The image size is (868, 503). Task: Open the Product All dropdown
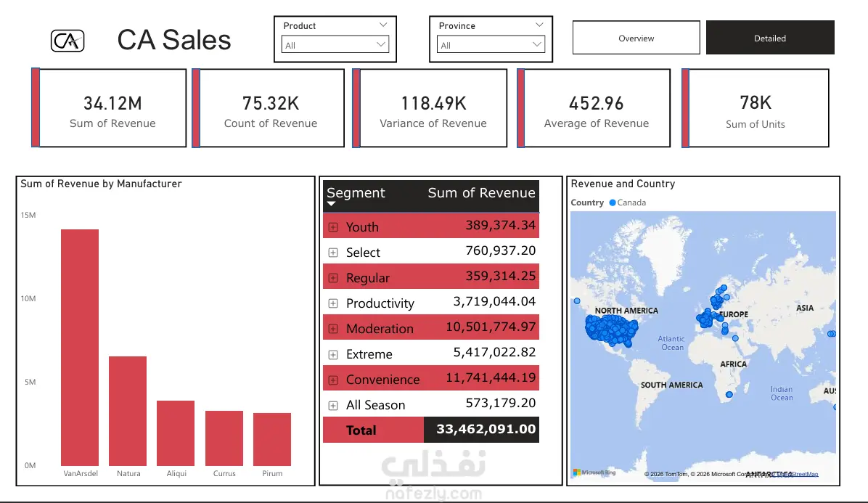335,45
